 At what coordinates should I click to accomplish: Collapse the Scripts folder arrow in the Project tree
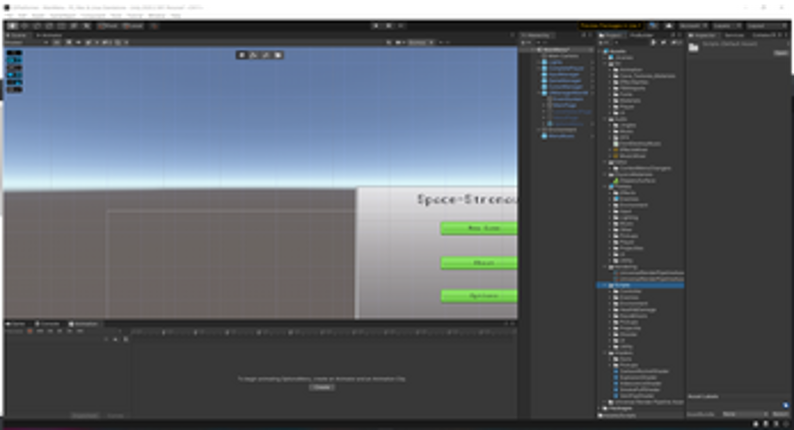606,286
